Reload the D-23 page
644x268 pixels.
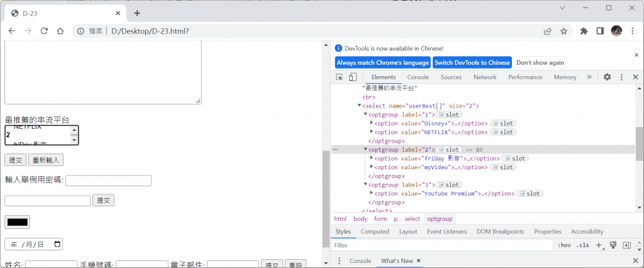pos(44,31)
